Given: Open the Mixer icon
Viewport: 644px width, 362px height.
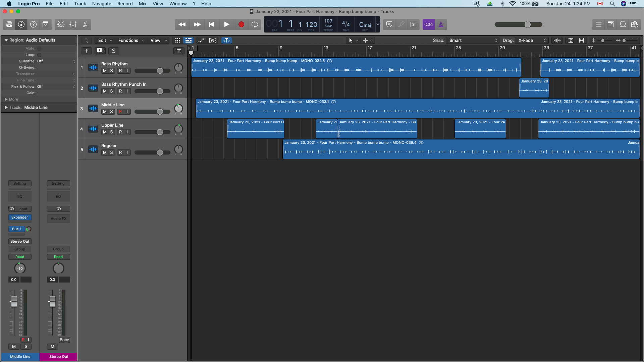Looking at the screenshot, I should tap(73, 24).
